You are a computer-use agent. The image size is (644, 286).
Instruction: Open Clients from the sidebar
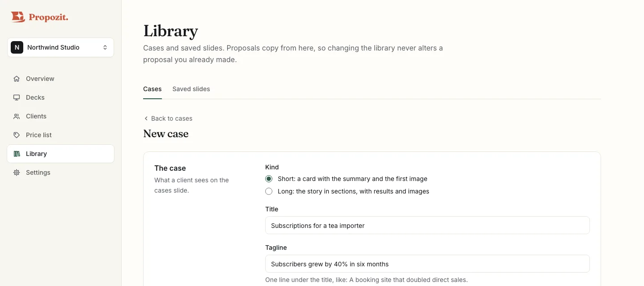(x=60, y=116)
